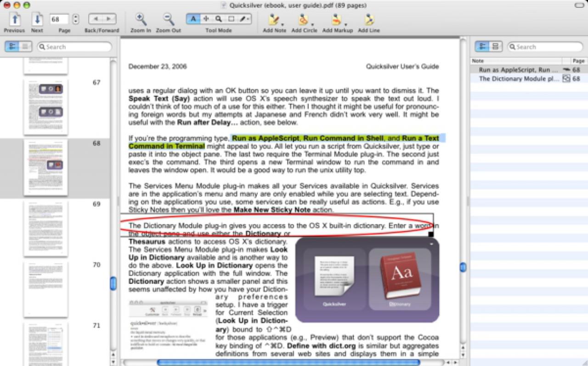The width and height of the screenshot is (588, 366).
Task: Click the yellow window minimize button
Action: (17, 5)
